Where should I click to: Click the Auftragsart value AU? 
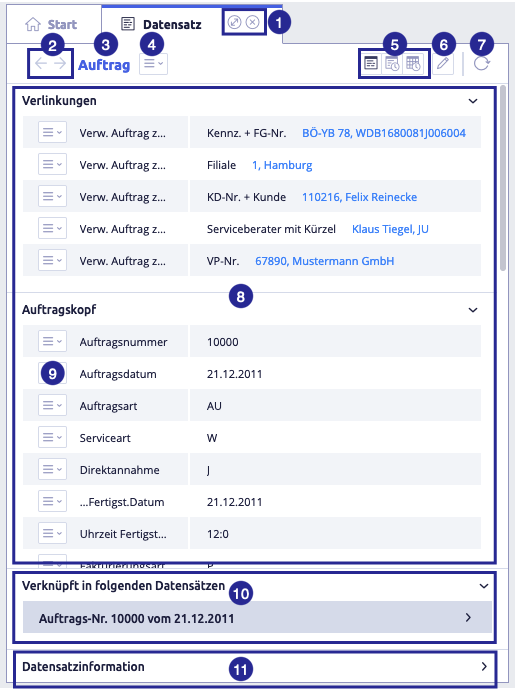[x=214, y=406]
